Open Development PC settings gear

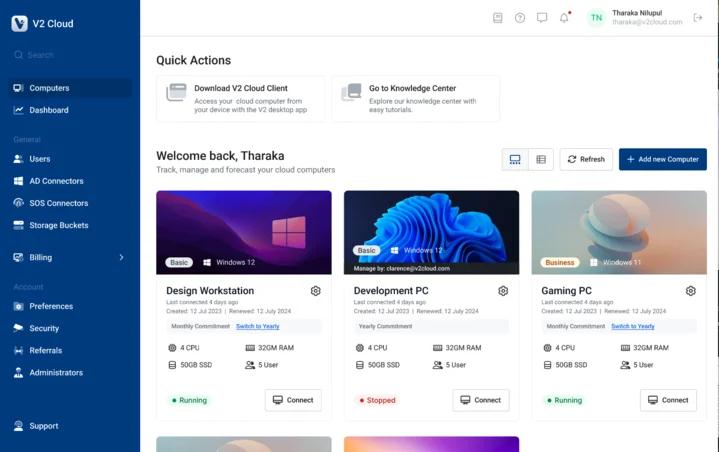tap(503, 291)
